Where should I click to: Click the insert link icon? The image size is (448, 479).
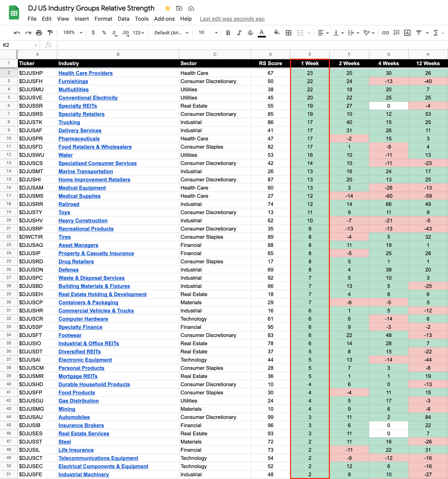[385, 33]
